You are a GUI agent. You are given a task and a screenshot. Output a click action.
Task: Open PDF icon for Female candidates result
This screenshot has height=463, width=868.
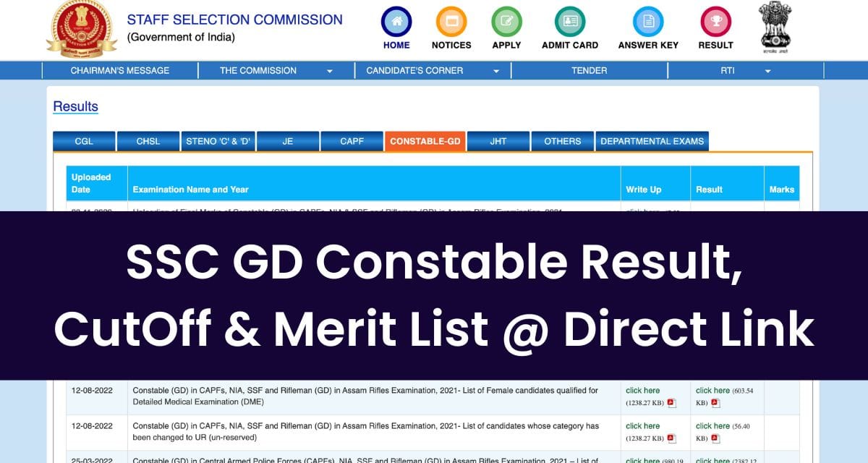coord(715,403)
